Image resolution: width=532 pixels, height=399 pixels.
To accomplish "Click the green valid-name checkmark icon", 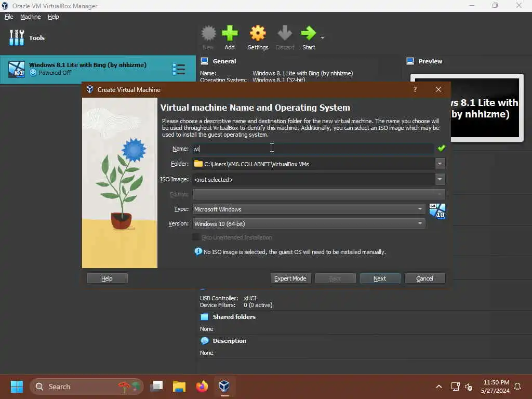I will point(441,148).
